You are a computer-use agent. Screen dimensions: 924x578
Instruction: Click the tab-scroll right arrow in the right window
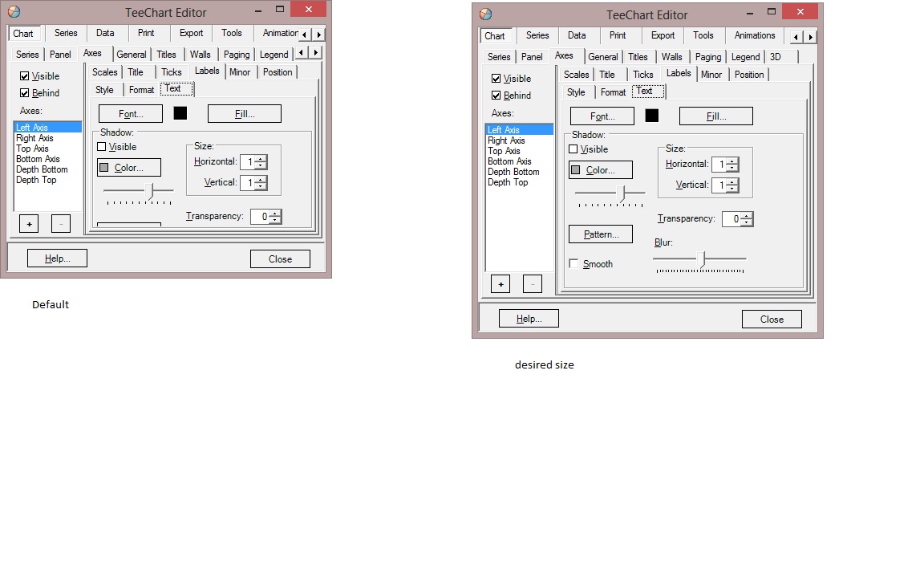pos(811,37)
